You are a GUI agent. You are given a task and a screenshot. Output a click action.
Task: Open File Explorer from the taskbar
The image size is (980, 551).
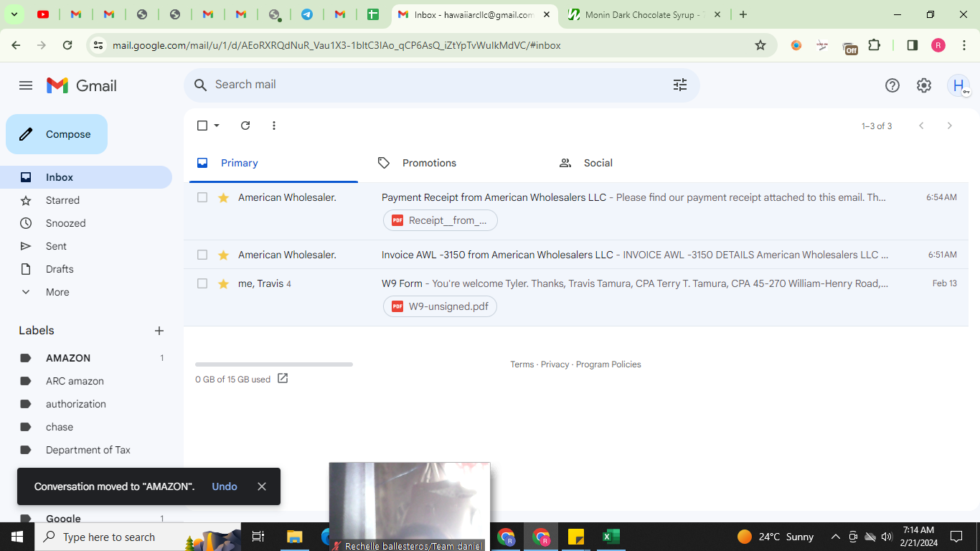[x=294, y=537]
